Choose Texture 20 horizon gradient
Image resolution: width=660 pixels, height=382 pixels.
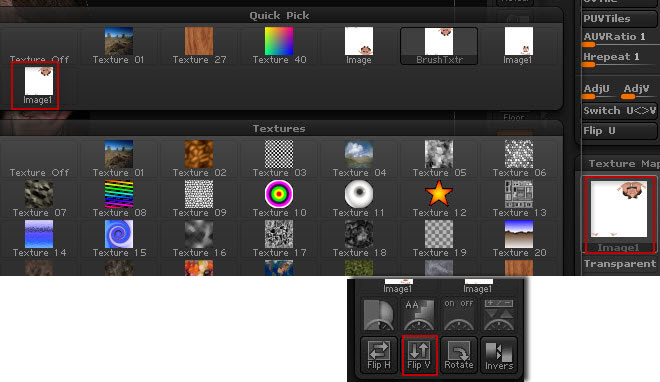pos(519,239)
